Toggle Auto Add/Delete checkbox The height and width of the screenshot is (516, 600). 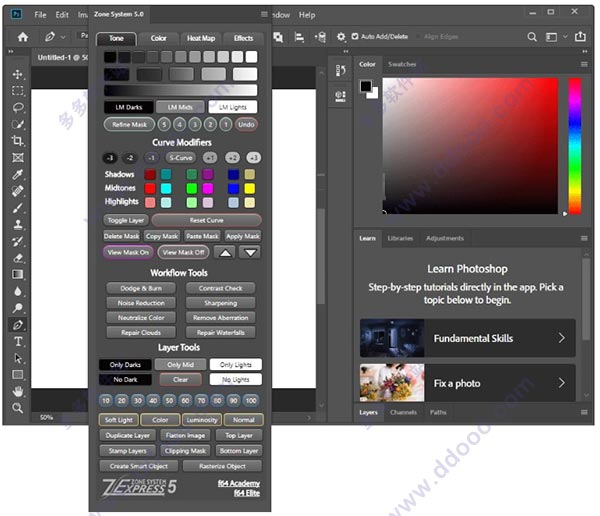tap(355, 36)
